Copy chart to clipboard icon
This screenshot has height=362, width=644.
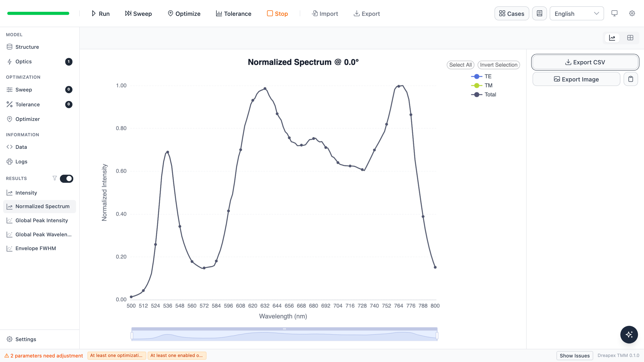coord(631,79)
